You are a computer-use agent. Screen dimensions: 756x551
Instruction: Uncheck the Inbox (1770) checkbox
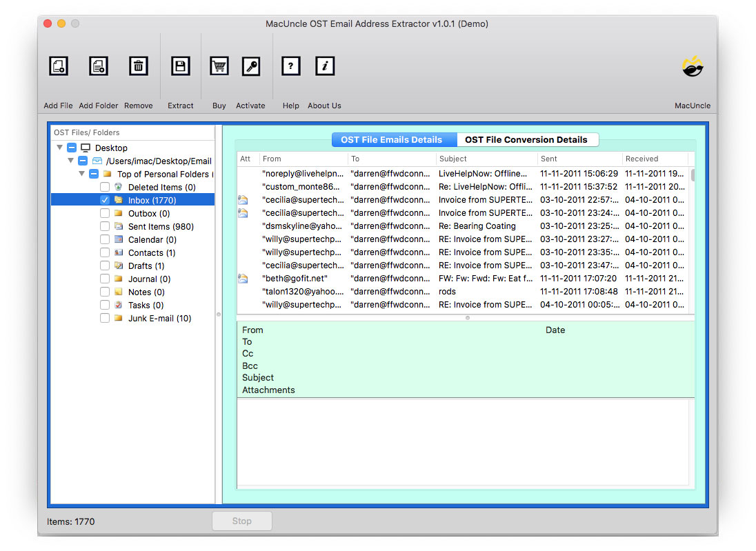point(105,200)
